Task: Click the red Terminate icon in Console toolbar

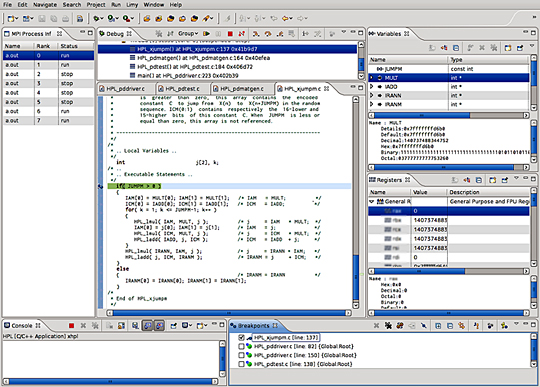Action: pyautogui.click(x=71, y=325)
